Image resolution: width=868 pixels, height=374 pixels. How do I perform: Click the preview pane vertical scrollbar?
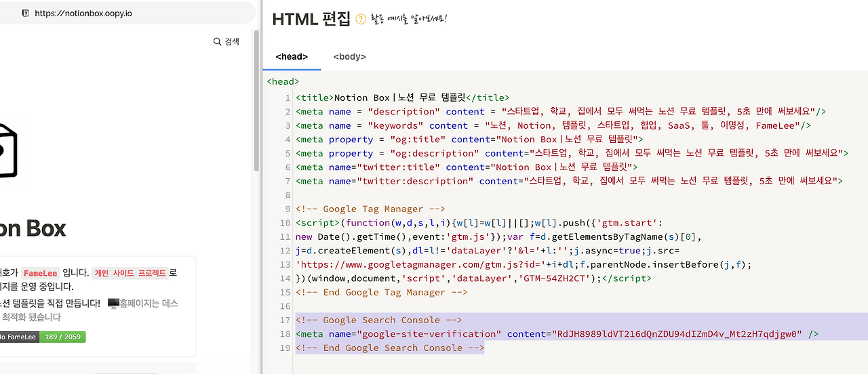256,100
